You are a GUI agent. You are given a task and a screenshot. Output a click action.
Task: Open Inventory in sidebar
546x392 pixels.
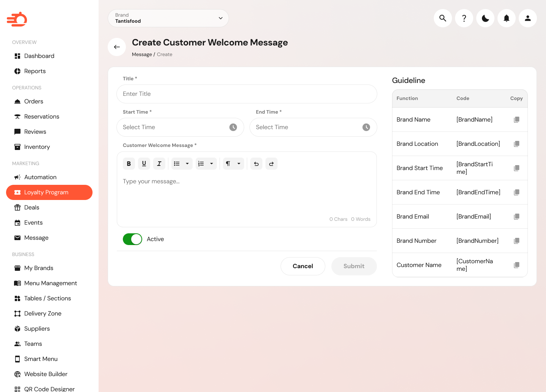pos(49,147)
